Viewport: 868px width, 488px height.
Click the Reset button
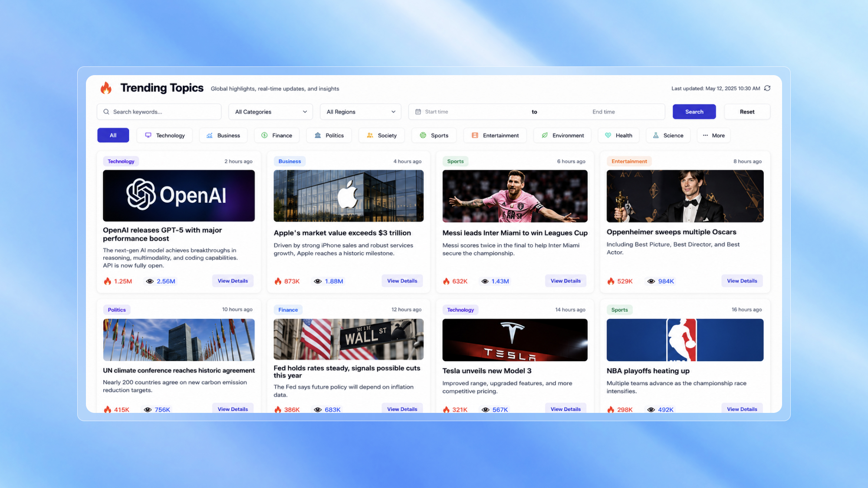(747, 112)
